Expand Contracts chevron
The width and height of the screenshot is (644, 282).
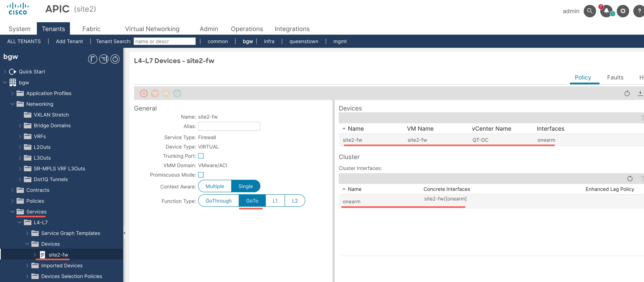(12, 190)
